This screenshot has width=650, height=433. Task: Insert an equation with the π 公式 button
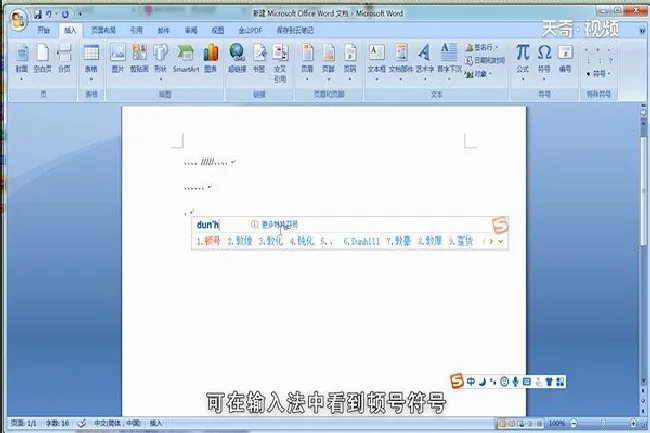pyautogui.click(x=522, y=62)
